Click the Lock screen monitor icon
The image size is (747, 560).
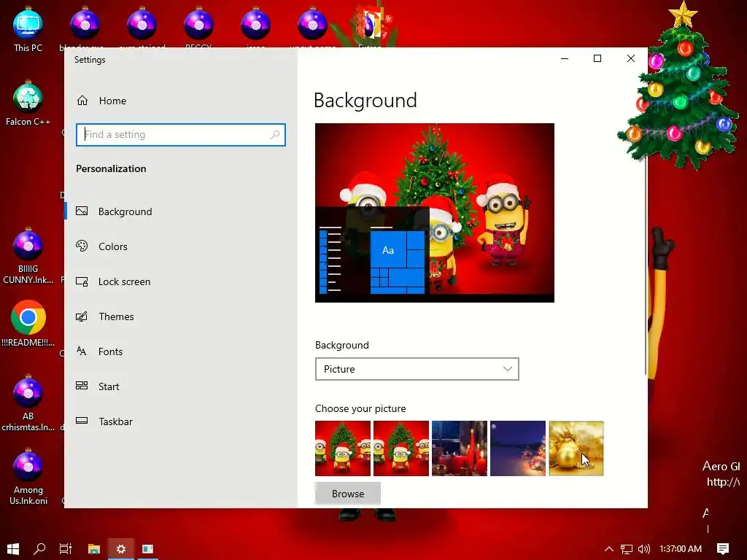pyautogui.click(x=82, y=281)
